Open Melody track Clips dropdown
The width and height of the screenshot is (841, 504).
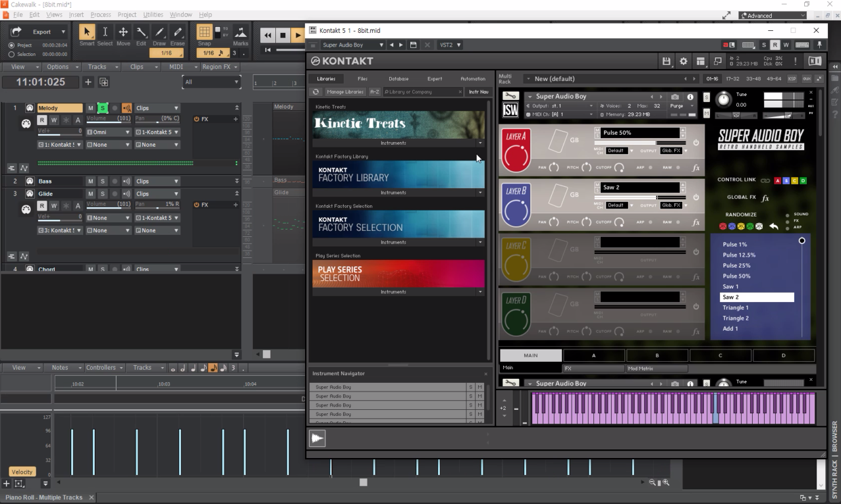(157, 108)
